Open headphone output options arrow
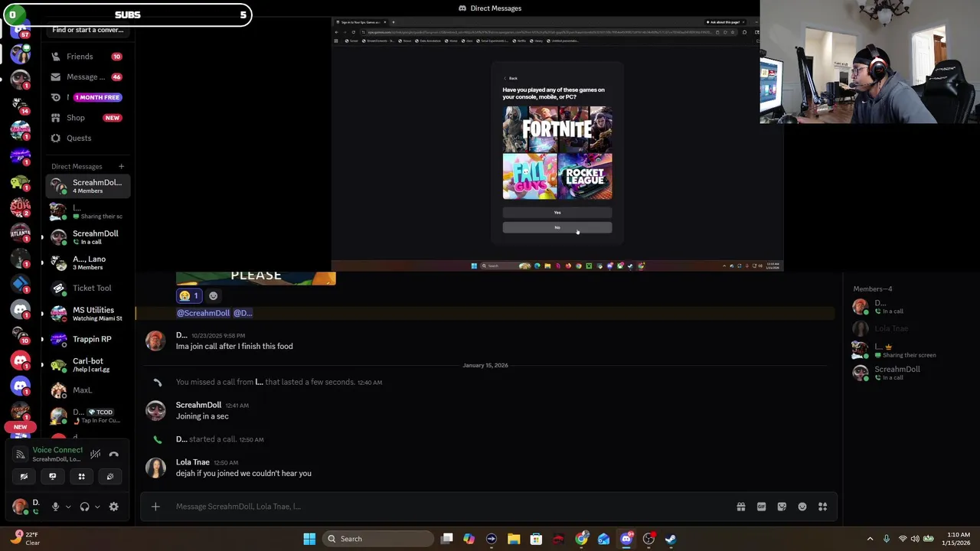Image resolution: width=980 pixels, height=551 pixels. pyautogui.click(x=96, y=507)
